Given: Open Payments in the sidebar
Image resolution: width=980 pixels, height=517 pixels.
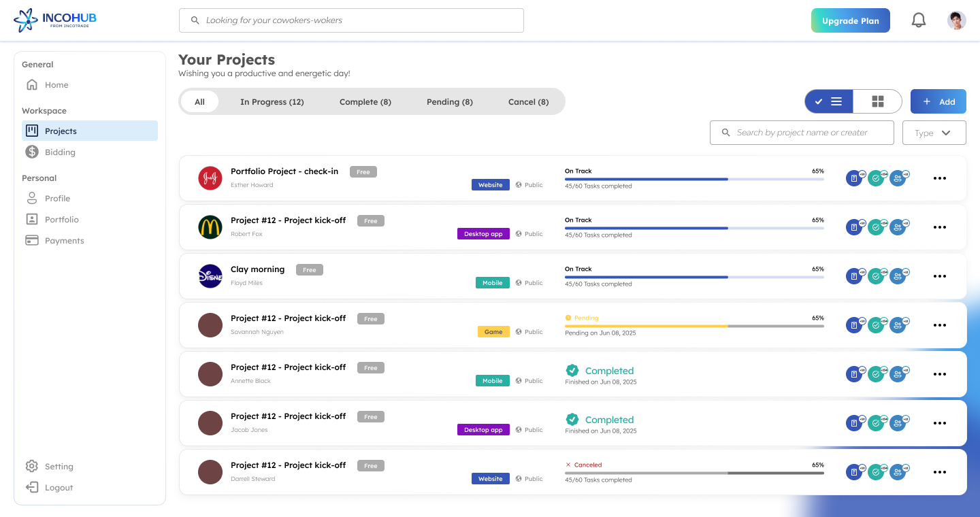Looking at the screenshot, I should click(90, 240).
